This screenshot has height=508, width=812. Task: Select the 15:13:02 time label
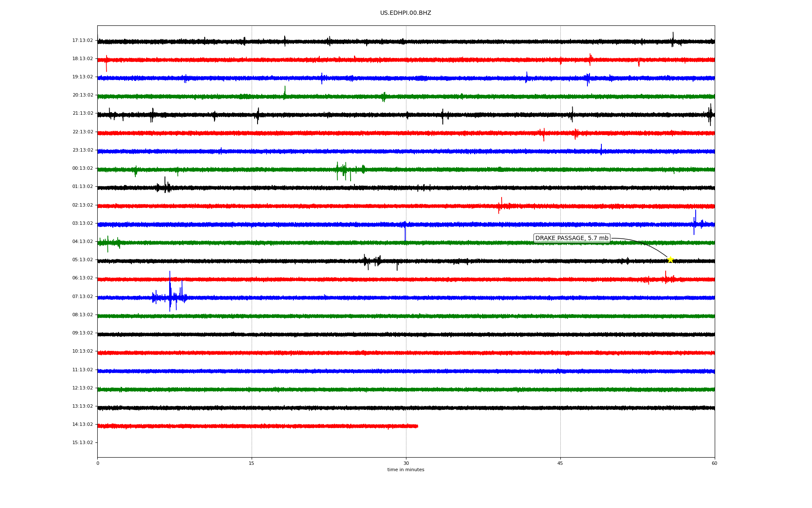pyautogui.click(x=82, y=443)
